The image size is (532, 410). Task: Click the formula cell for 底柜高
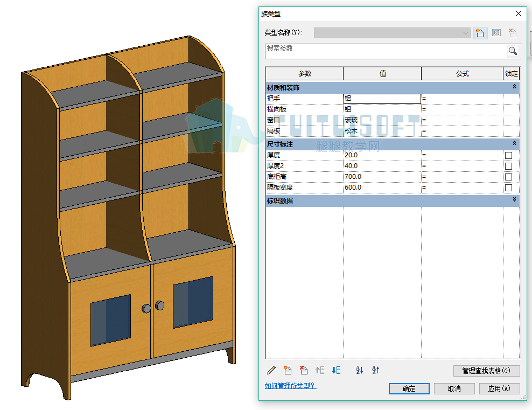pos(462,177)
